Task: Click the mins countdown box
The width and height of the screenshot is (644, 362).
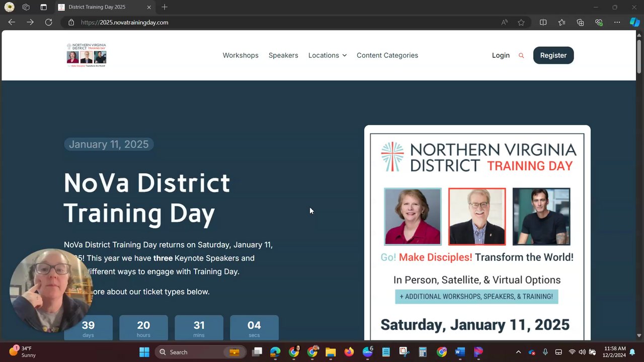Action: pos(199,328)
